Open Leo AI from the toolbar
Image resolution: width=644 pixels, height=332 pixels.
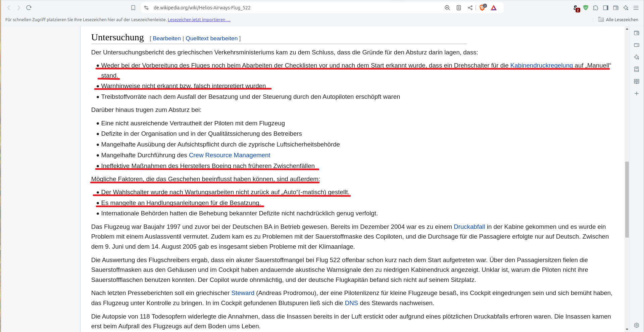click(x=626, y=8)
